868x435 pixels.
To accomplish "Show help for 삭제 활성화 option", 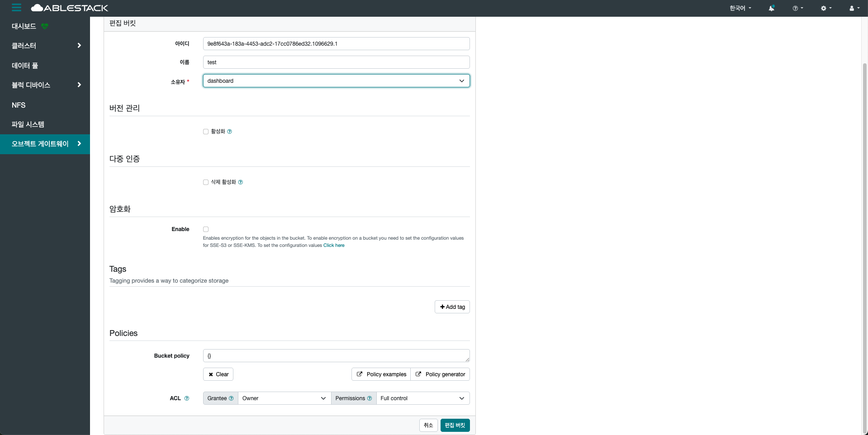I will coord(241,182).
